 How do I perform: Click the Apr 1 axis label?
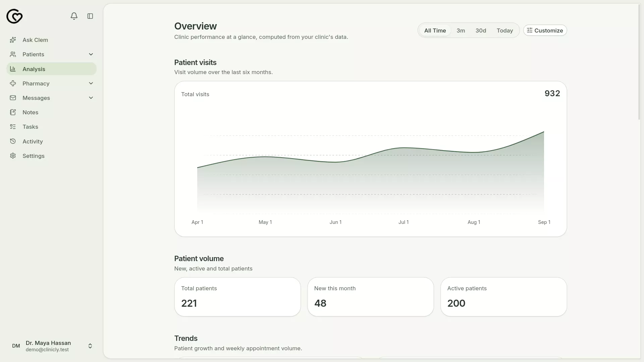pyautogui.click(x=197, y=222)
